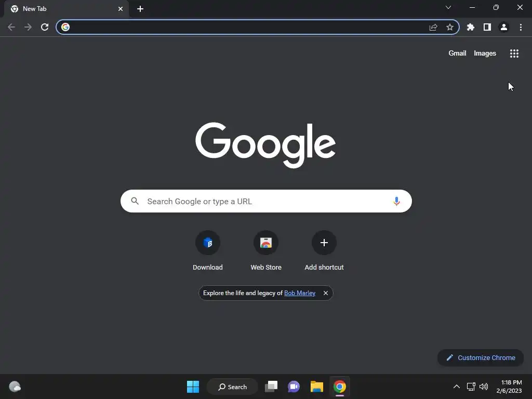The width and height of the screenshot is (532, 399).
Task: Open the Google apps grid
Action: click(514, 54)
